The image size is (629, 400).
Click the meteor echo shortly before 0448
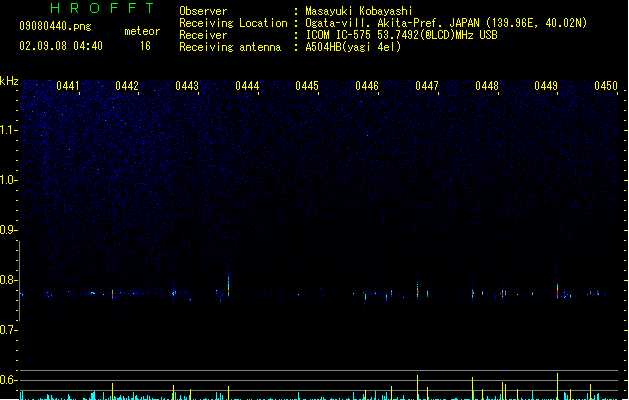point(473,293)
